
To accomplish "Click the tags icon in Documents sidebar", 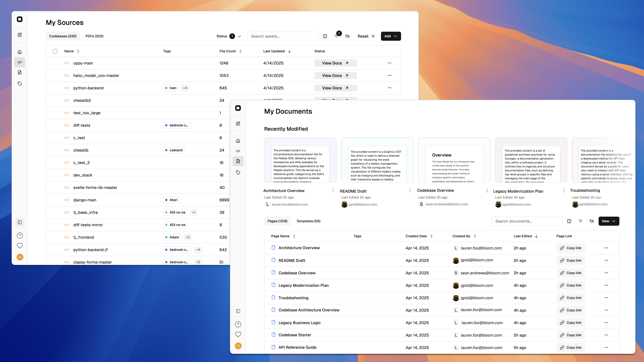I will pos(238,173).
